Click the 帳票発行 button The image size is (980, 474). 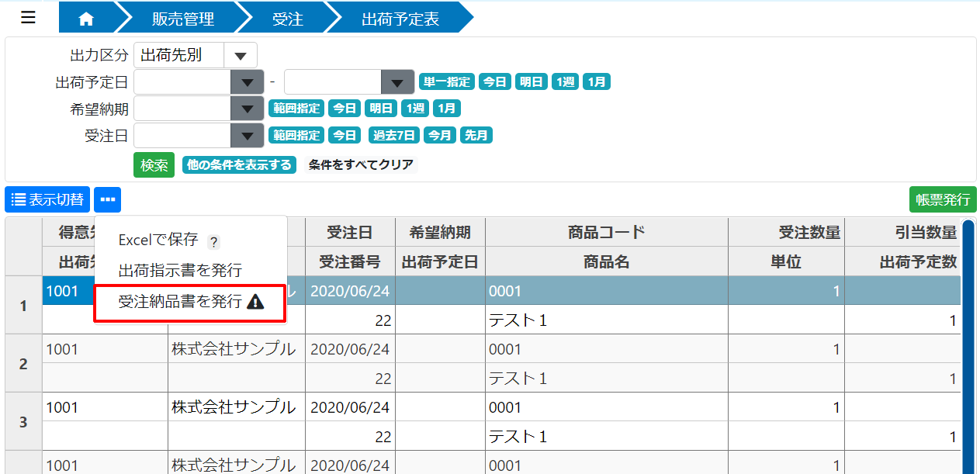point(943,199)
